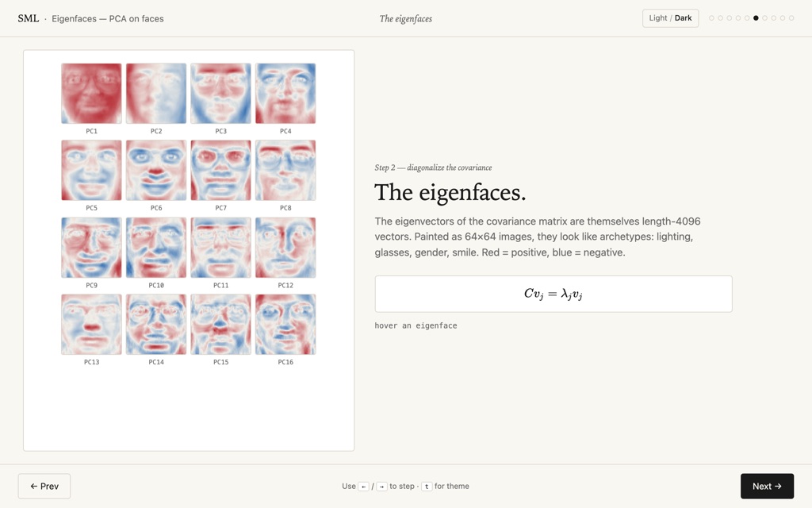Click 'Step 2 — diagonalize the covariance' caption
The width and height of the screenshot is (812, 508).
click(x=434, y=167)
